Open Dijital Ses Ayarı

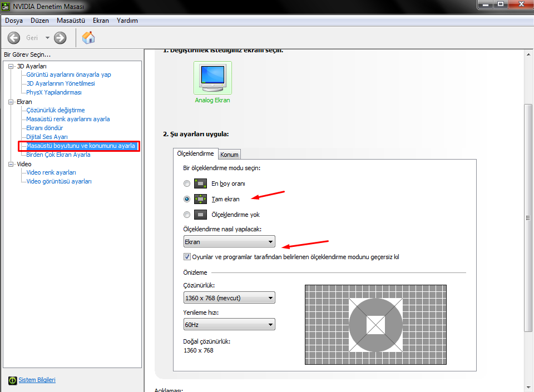tap(47, 137)
